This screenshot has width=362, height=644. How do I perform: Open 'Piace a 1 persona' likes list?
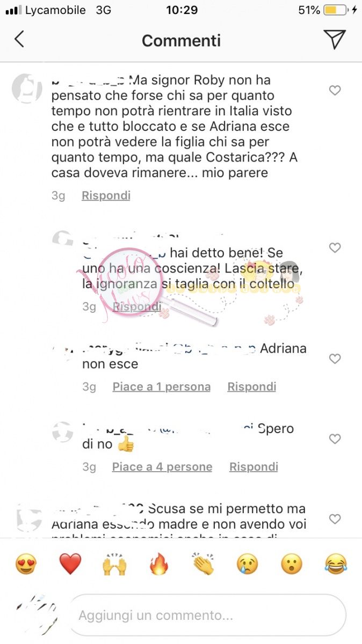pos(162,387)
